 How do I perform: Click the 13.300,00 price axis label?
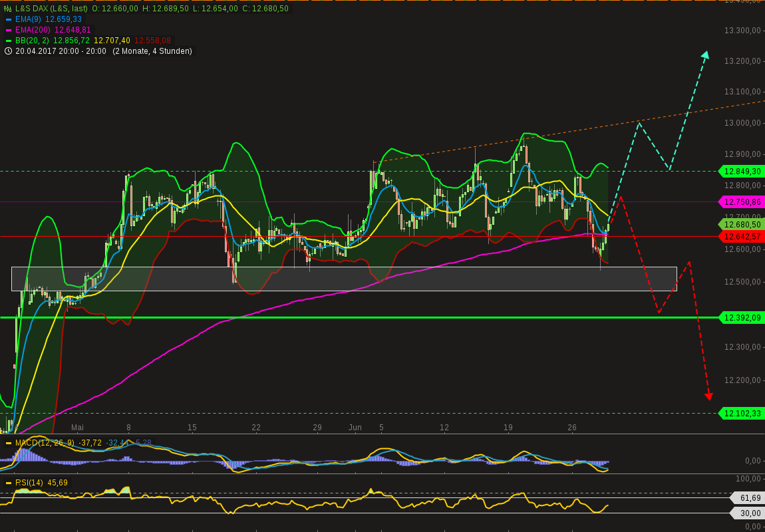tap(742, 31)
